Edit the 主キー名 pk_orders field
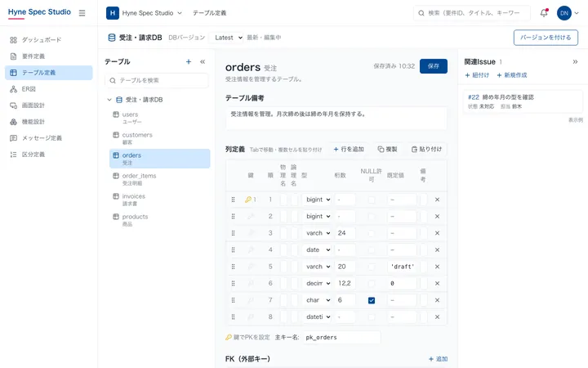 click(x=341, y=338)
